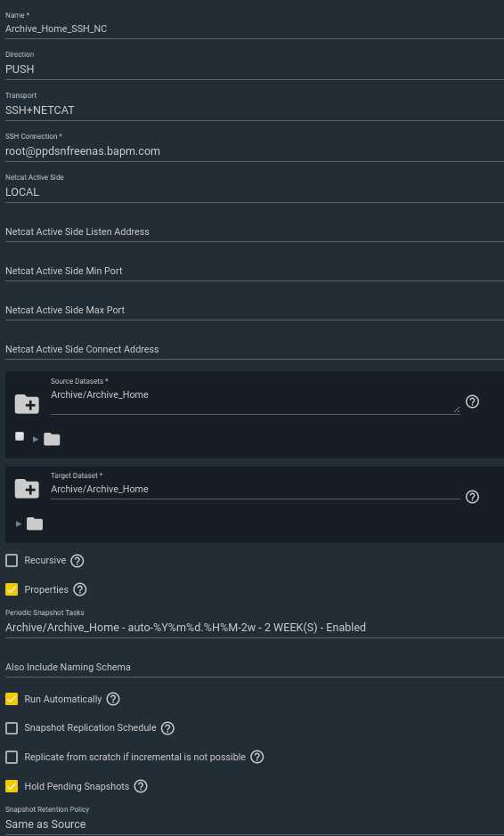
Task: Disable Hold Pending Snapshots checkbox
Action: (12, 786)
